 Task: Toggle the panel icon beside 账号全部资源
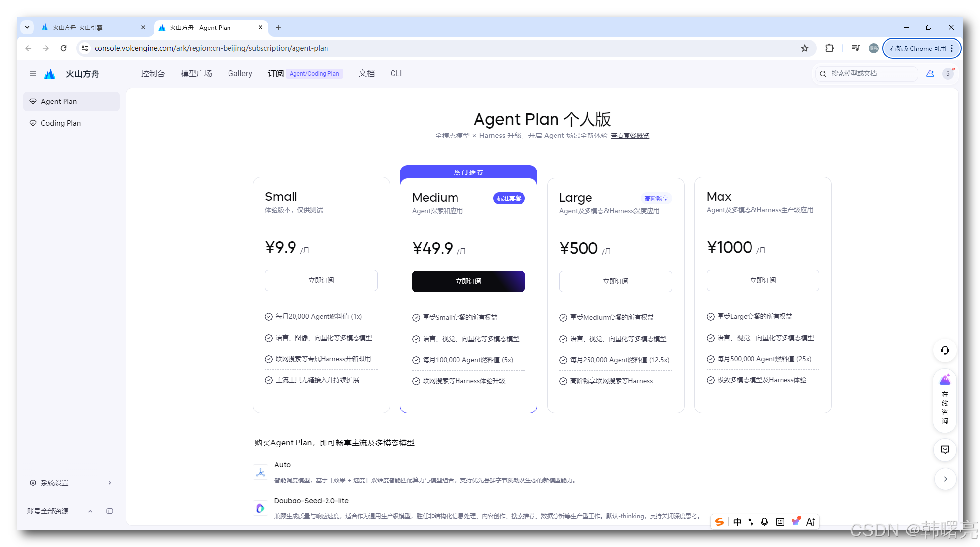[x=110, y=511]
